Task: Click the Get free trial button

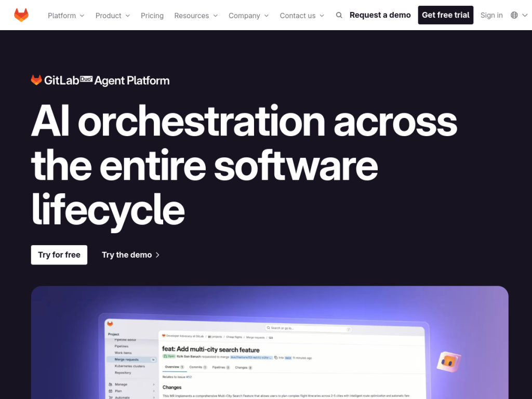Action: click(x=445, y=15)
